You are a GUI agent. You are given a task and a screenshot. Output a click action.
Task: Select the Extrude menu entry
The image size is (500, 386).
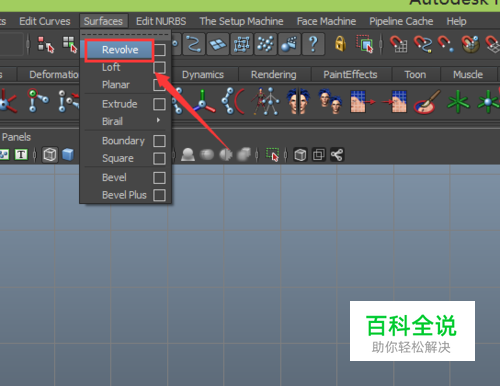click(119, 104)
